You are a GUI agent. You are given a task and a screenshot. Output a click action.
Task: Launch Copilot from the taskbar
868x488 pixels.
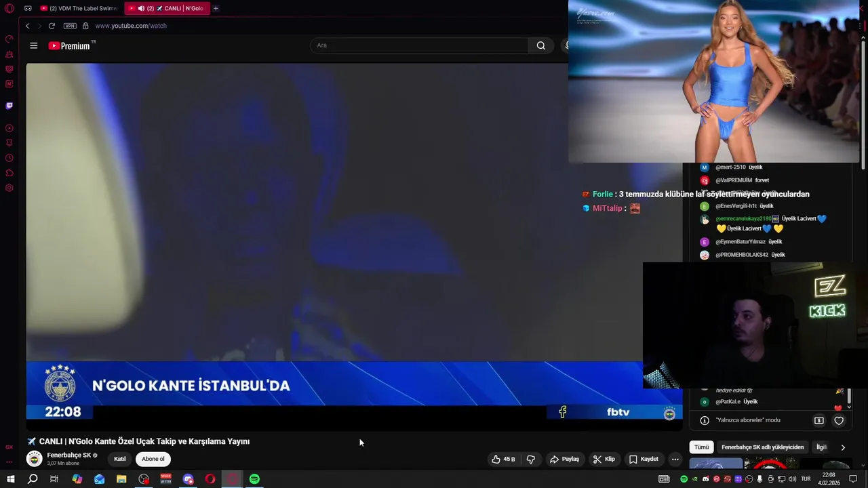coord(77,479)
